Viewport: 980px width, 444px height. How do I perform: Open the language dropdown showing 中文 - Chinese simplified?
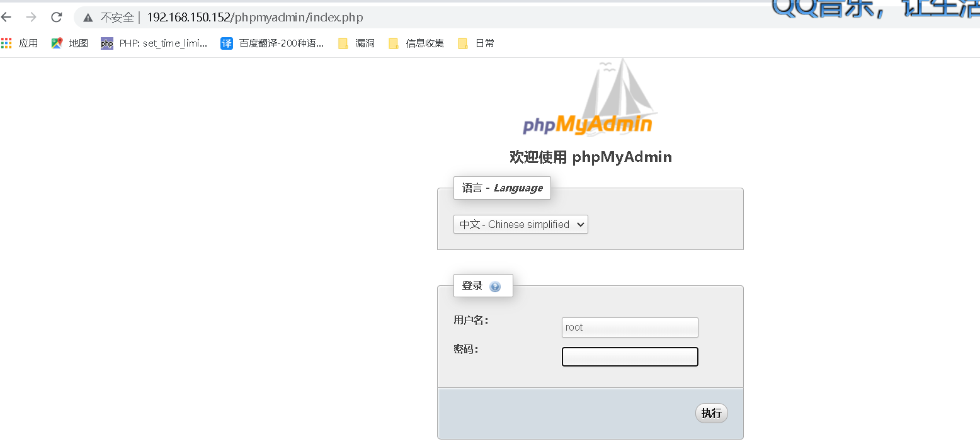coord(521,224)
